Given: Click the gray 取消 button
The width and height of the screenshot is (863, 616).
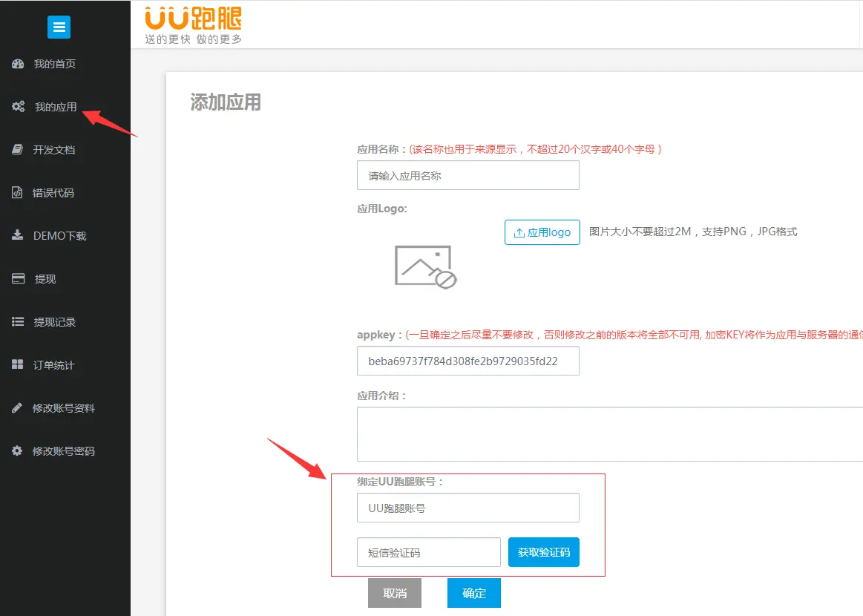Looking at the screenshot, I should tap(395, 593).
